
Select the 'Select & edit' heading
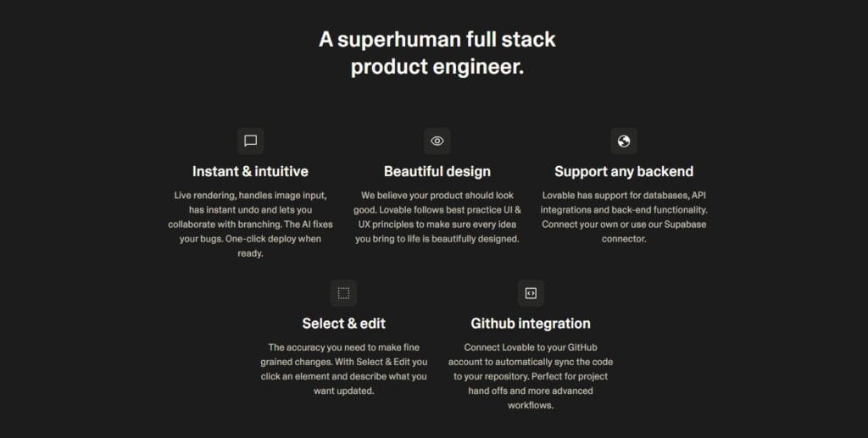click(344, 324)
